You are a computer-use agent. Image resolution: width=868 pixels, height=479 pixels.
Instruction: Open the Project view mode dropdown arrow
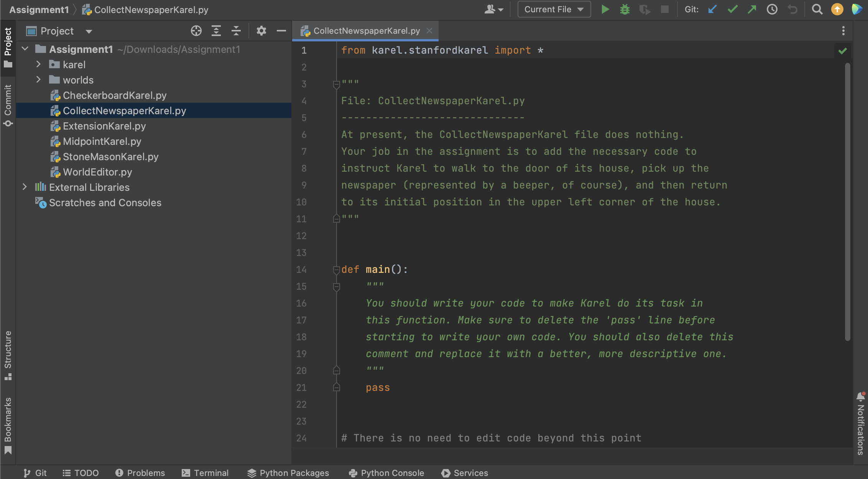point(89,31)
